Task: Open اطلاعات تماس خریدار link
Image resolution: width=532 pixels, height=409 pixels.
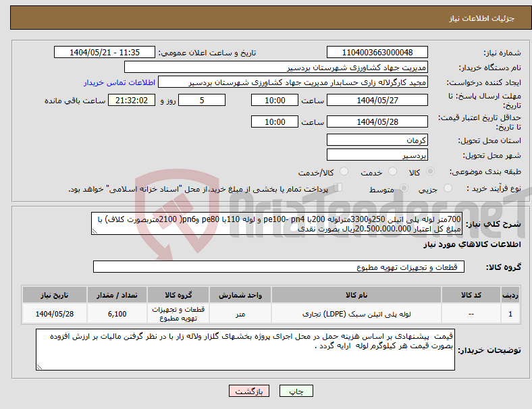Action: 119,82
